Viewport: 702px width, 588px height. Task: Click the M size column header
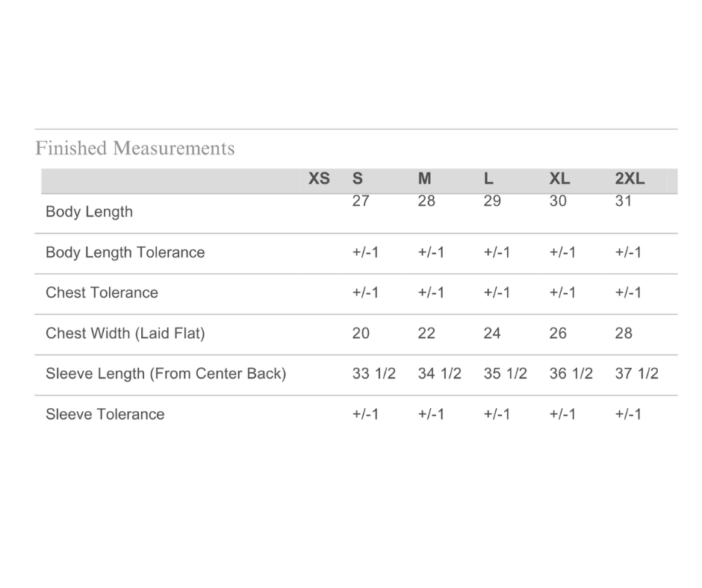[424, 179]
